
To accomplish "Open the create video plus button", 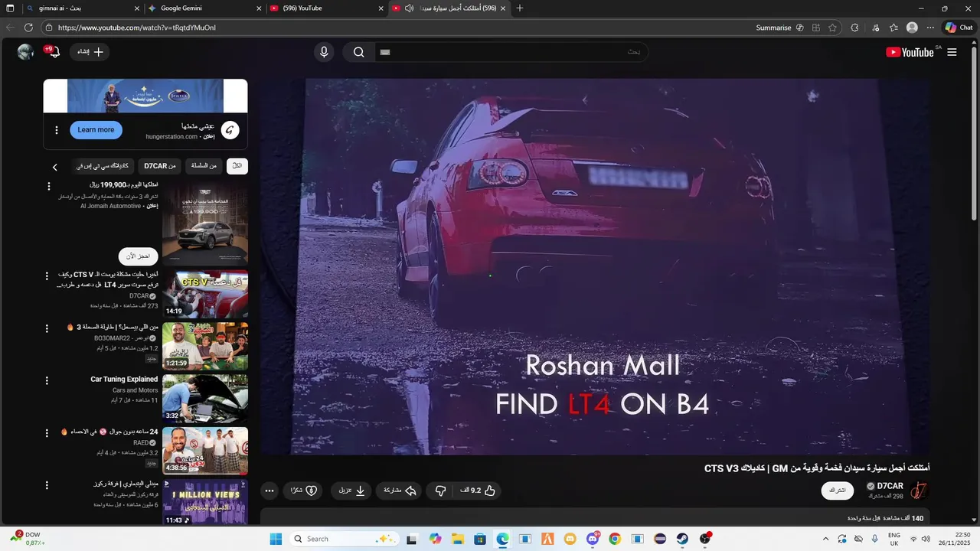I will (90, 52).
